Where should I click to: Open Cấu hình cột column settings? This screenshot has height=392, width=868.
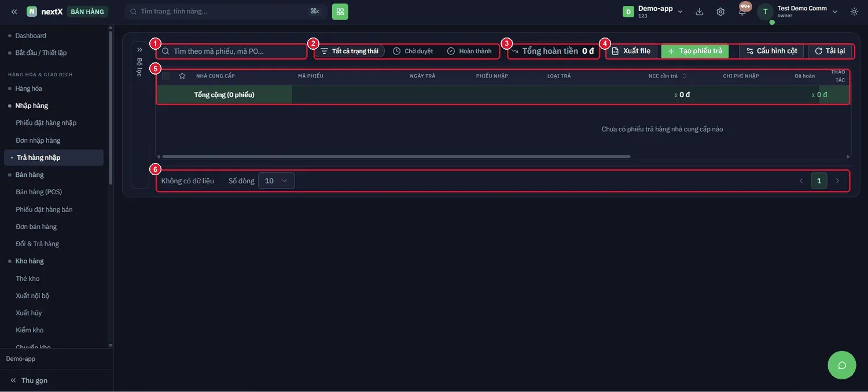771,51
